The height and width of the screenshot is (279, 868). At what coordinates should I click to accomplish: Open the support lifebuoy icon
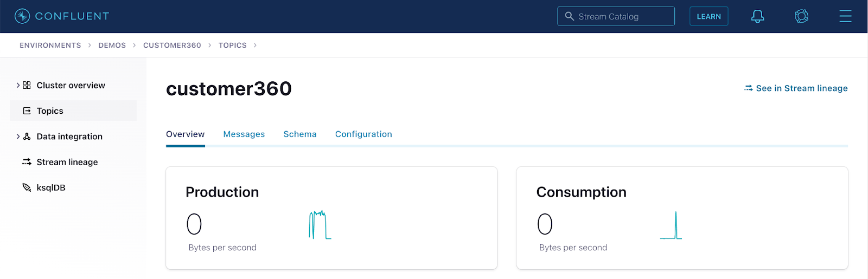pyautogui.click(x=802, y=16)
